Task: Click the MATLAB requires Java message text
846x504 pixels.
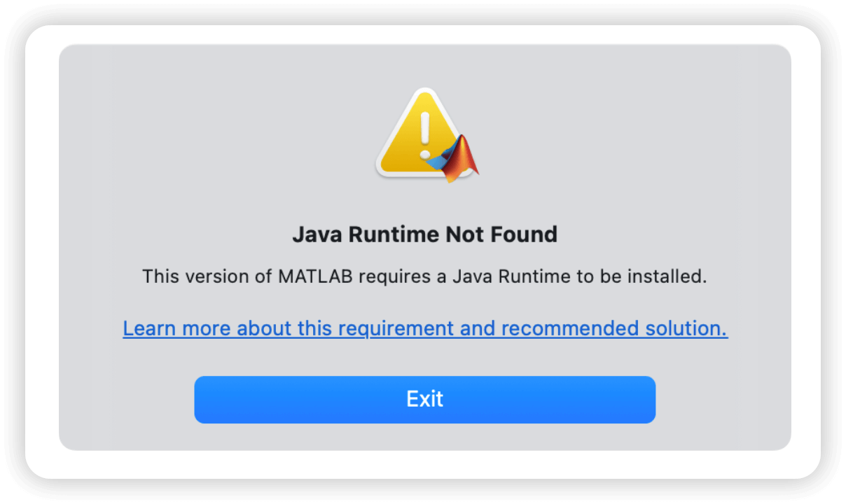Action: 424,276
